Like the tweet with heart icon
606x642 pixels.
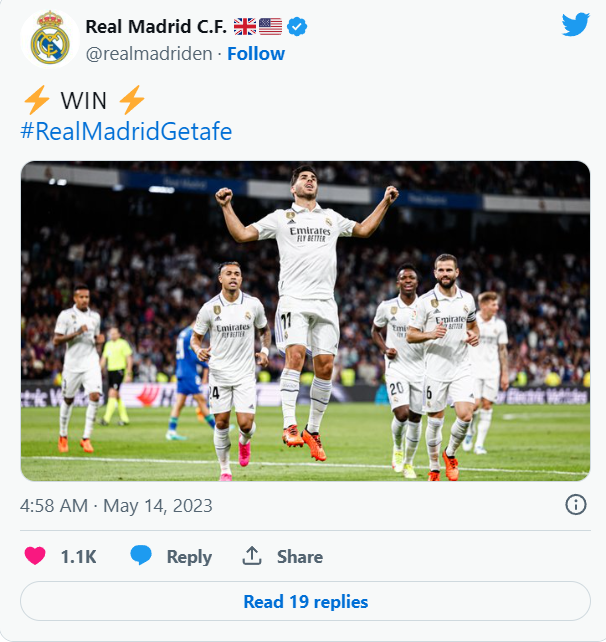click(35, 556)
